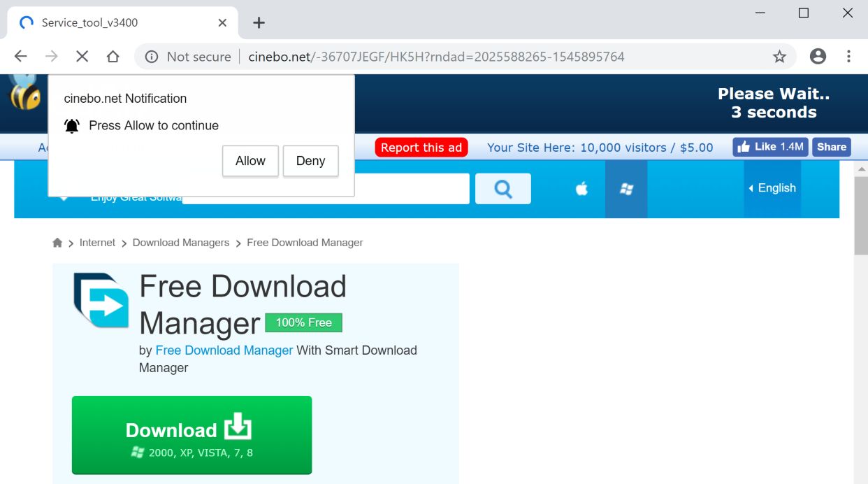Open Your Site Here advertising link
Screen dimensions: 868x484
point(600,148)
